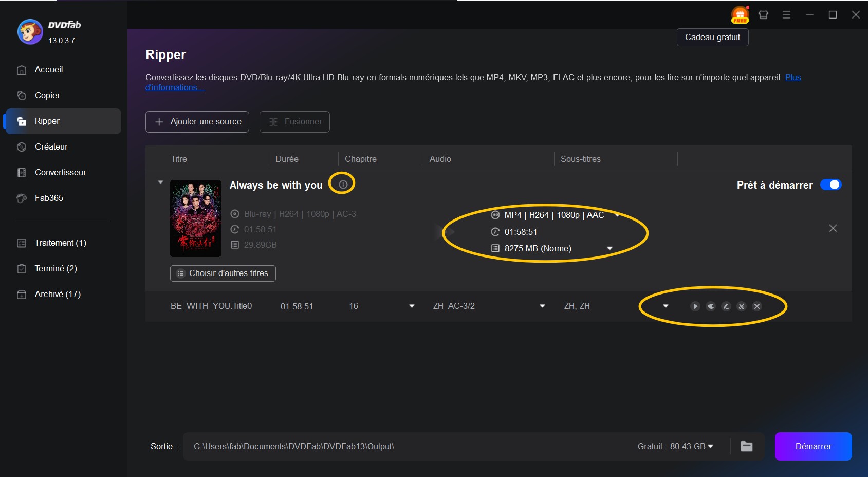Select the Ripper module in sidebar
Viewport: 868px width, 477px height.
tap(63, 121)
